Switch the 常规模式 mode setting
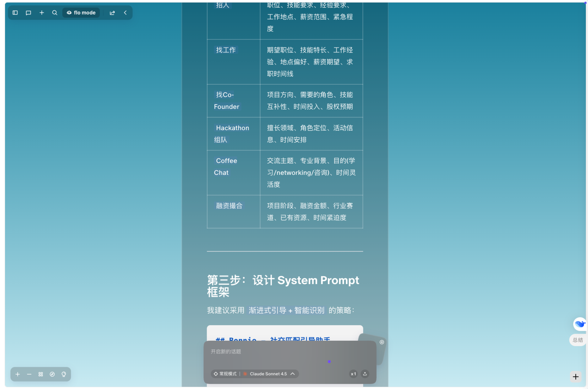 point(225,374)
